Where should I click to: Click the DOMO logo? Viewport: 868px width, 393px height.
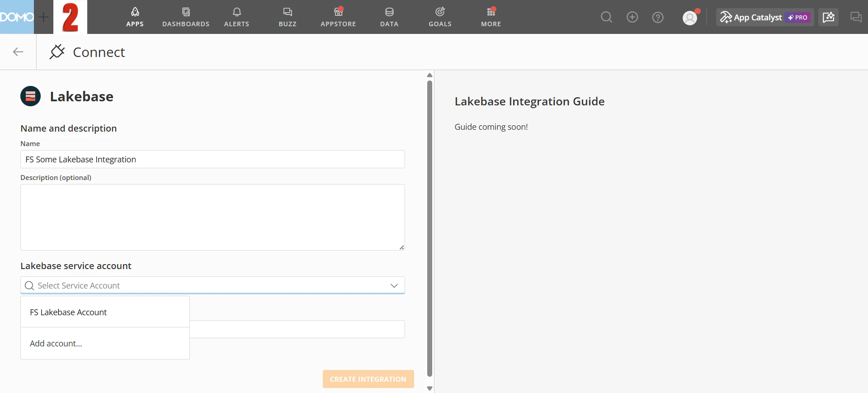(x=17, y=17)
